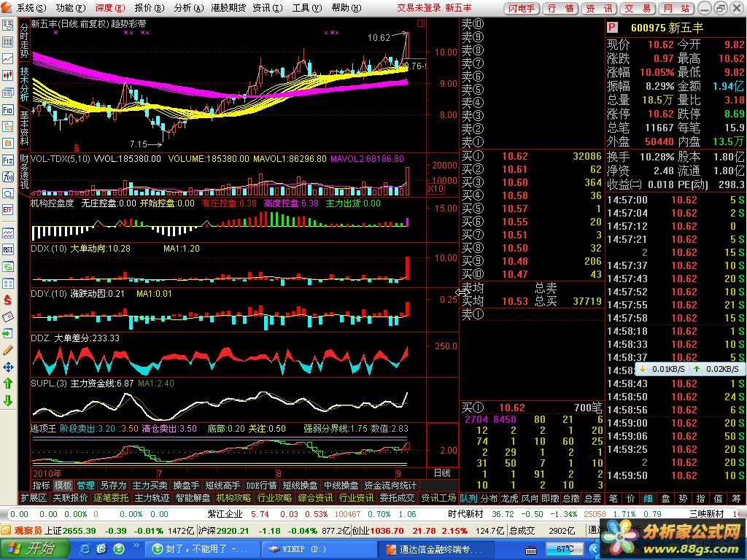
Task: Select the 管理 tab below the chart
Action: point(86,486)
